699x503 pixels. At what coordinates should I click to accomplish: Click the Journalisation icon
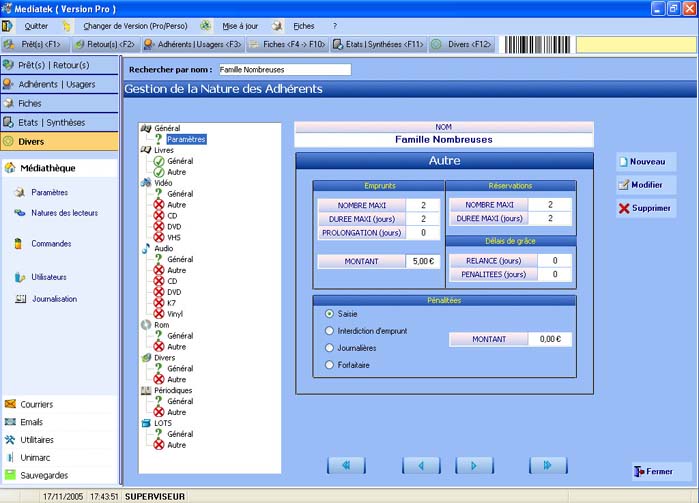coord(21,299)
